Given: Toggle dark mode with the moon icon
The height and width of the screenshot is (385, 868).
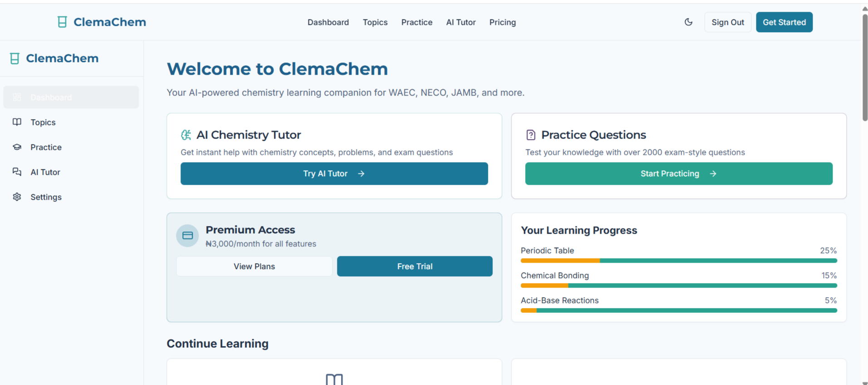Looking at the screenshot, I should click(688, 22).
